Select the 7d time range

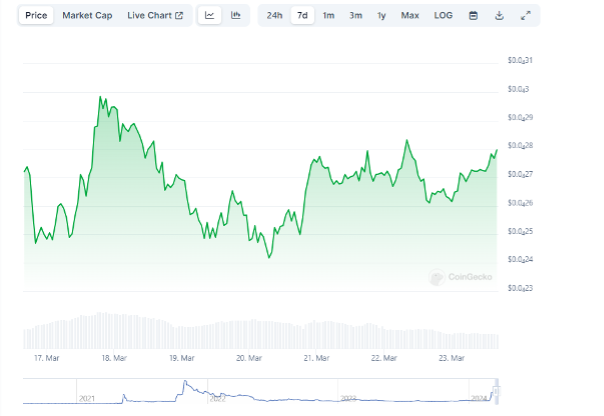[x=302, y=16]
